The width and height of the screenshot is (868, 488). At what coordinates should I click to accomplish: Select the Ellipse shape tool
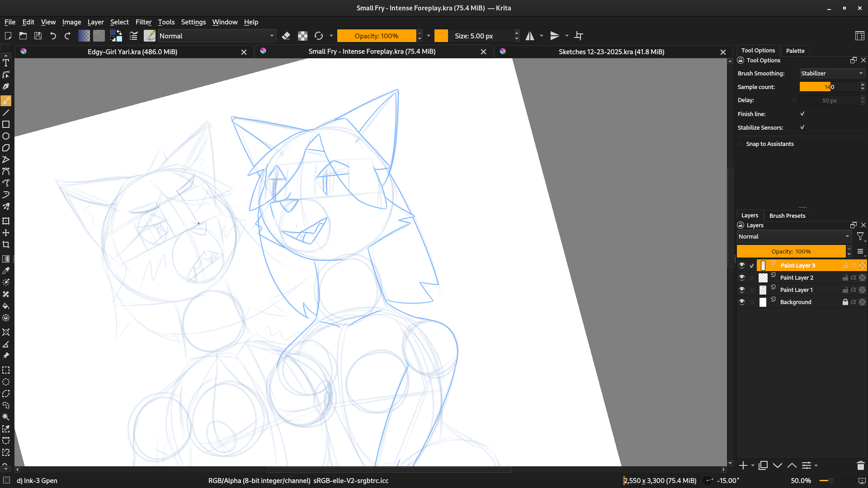click(x=6, y=136)
